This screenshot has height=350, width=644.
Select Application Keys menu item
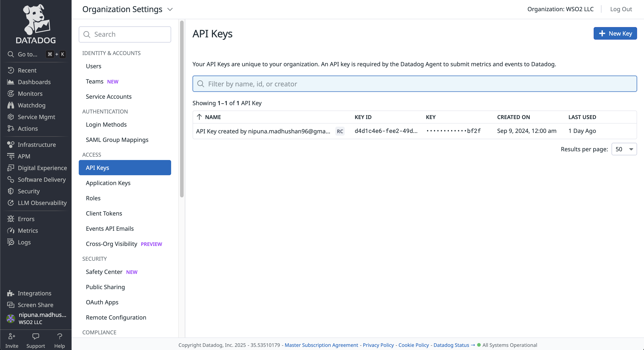[x=108, y=183]
